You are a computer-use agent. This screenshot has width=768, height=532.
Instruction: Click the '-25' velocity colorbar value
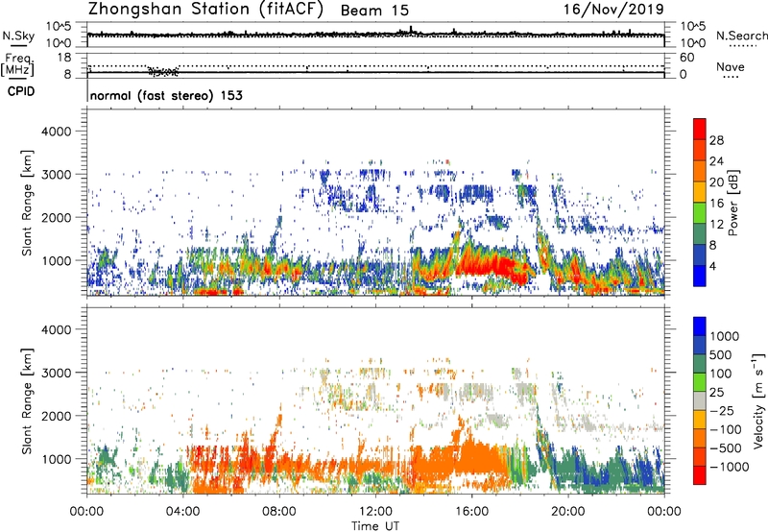[722, 410]
